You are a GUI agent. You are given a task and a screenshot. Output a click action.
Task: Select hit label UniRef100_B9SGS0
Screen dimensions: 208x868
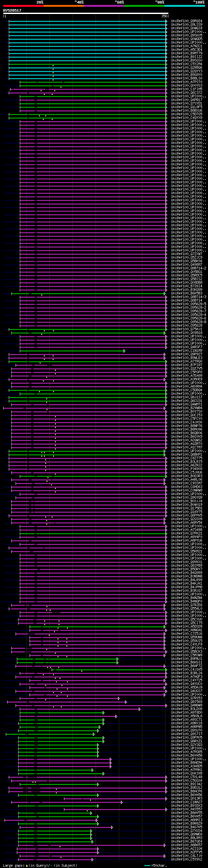(x=187, y=60)
